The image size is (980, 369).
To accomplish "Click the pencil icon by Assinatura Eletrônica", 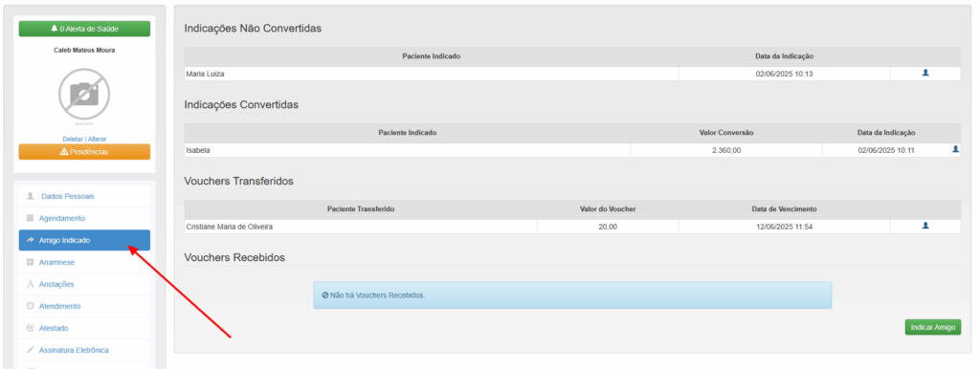I will (30, 350).
